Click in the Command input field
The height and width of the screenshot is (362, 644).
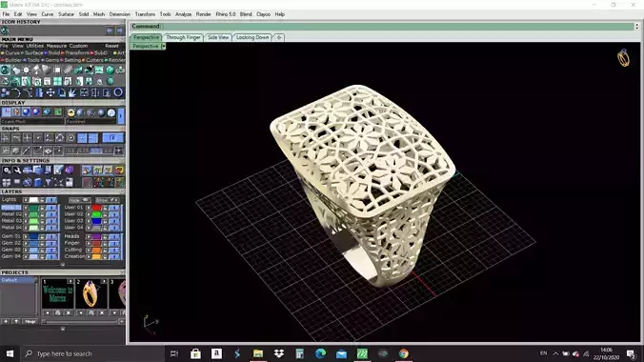coord(398,27)
